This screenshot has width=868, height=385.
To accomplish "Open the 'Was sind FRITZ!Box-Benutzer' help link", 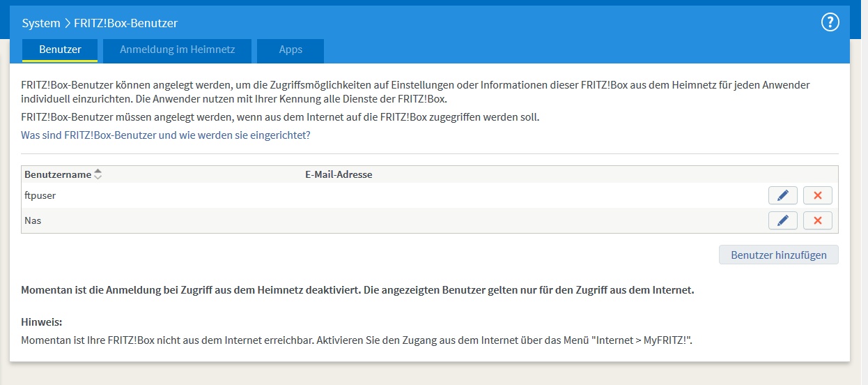I will (x=166, y=135).
